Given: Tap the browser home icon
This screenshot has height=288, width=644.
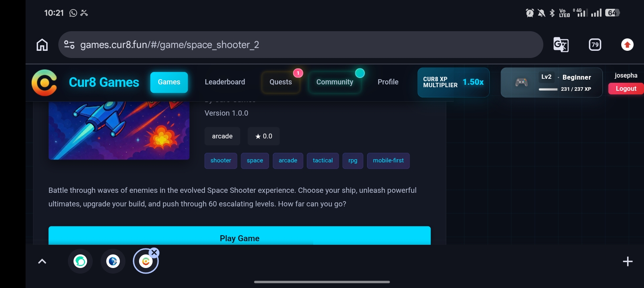Looking at the screenshot, I should [x=42, y=45].
